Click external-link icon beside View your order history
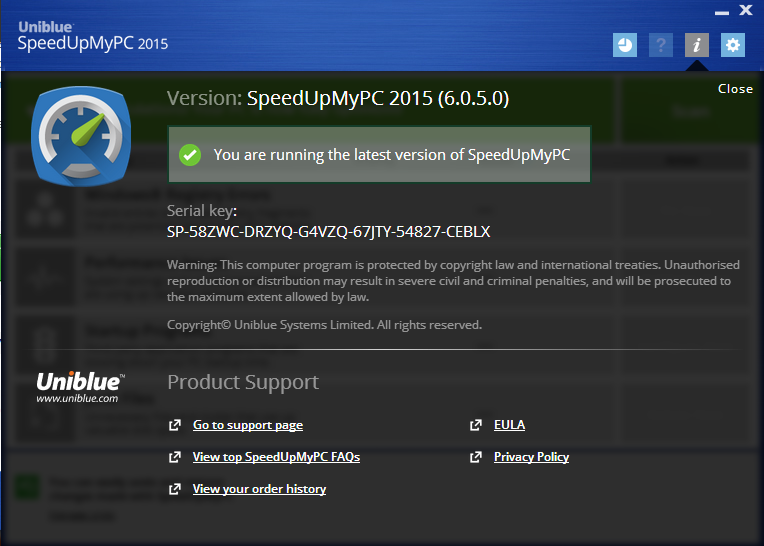The height and width of the screenshot is (546, 764). [x=174, y=489]
